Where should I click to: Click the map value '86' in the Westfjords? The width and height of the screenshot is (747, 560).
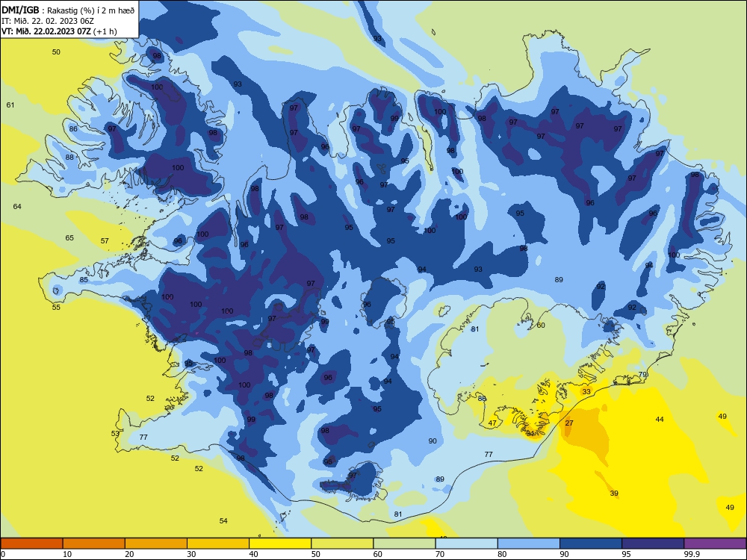(73, 128)
